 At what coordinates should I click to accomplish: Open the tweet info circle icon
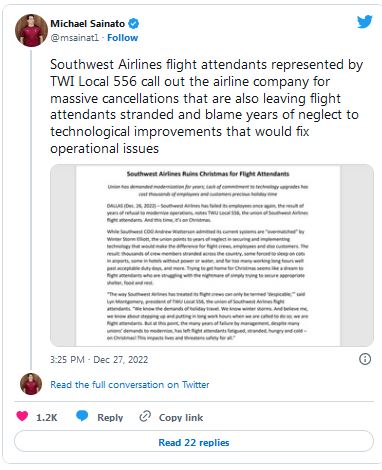(x=365, y=359)
